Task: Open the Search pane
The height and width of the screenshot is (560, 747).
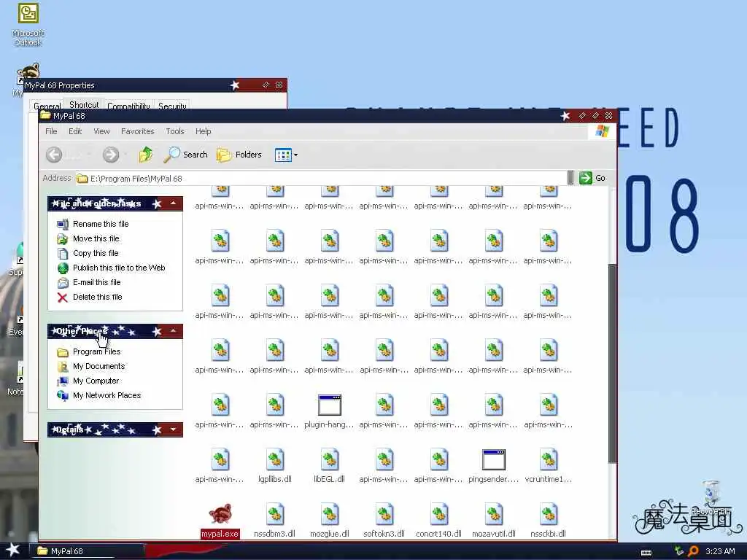Action: [186, 155]
